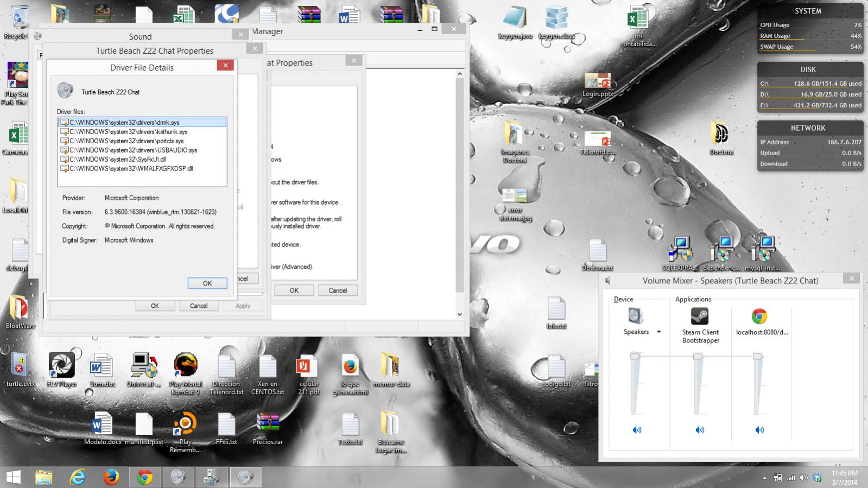Open the Speakers device dropdown in Volume Mixer
Screen dimensions: 868x488
point(659,332)
